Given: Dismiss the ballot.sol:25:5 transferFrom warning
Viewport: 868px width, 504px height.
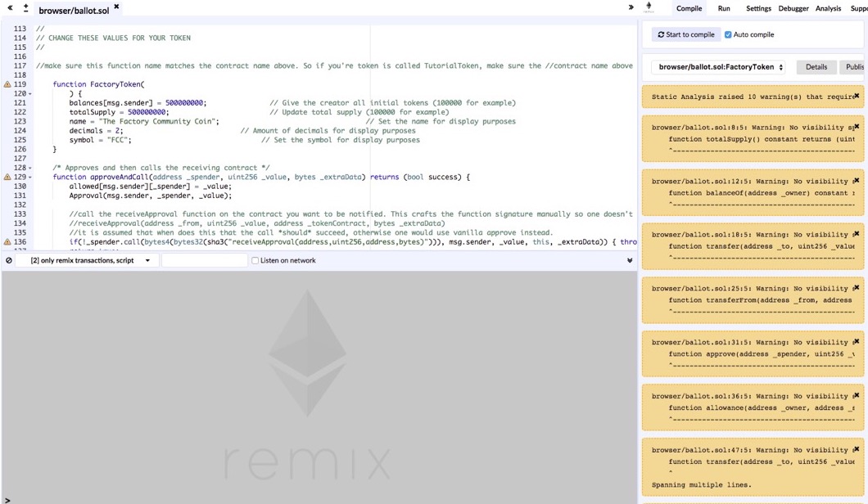Looking at the screenshot, I should [857, 288].
